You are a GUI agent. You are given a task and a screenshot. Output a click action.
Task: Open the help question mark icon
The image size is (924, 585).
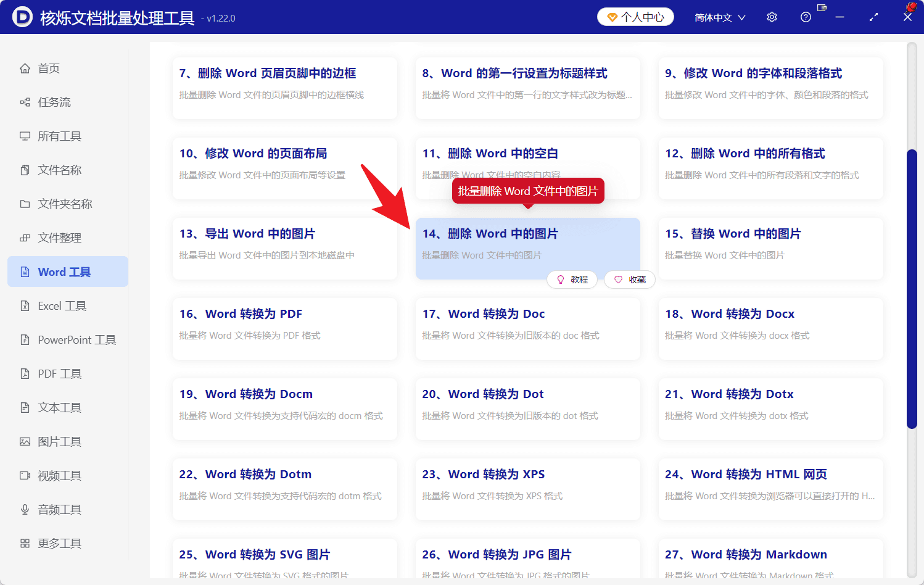[806, 17]
